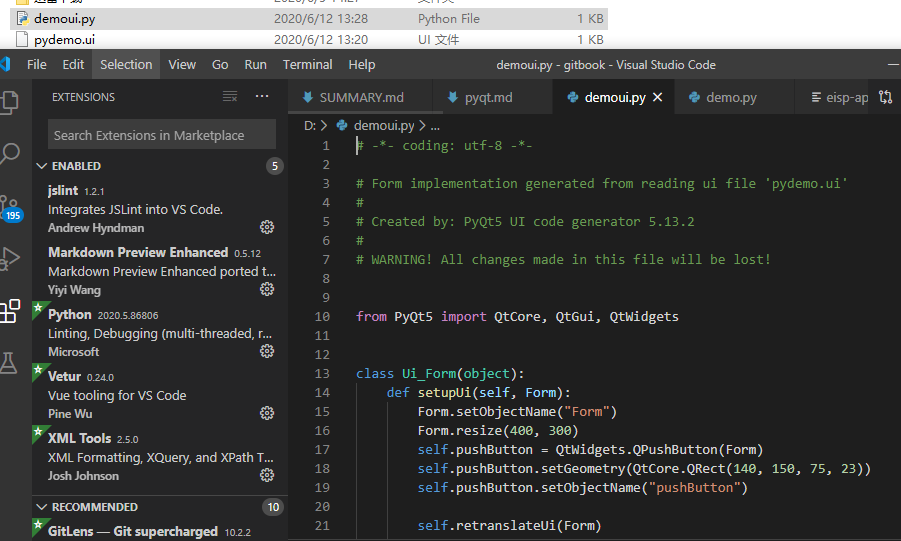Select Vetur extension entry
The width and height of the screenshot is (901, 541).
click(160, 395)
